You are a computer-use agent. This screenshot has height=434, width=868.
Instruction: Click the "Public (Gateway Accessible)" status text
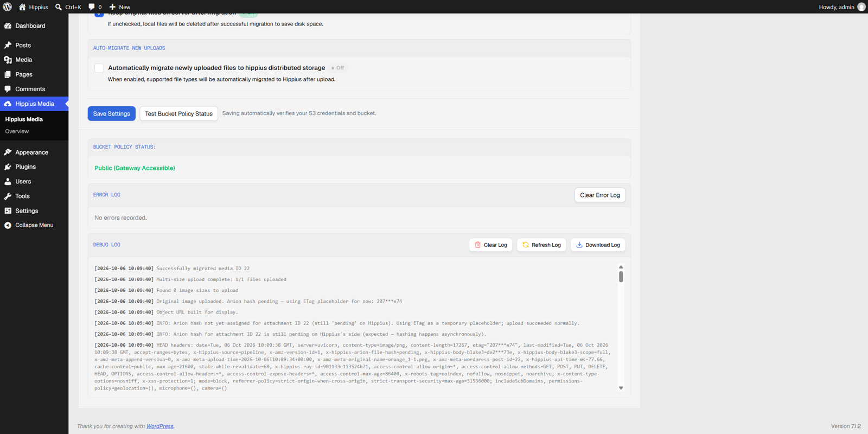pos(135,168)
